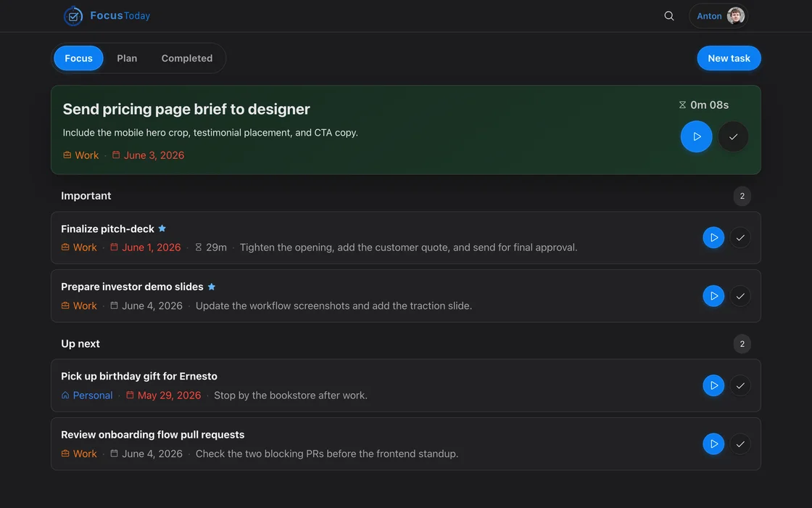Image resolution: width=812 pixels, height=508 pixels.
Task: Click the May 29, 2026 due date
Action: pyautogui.click(x=170, y=395)
